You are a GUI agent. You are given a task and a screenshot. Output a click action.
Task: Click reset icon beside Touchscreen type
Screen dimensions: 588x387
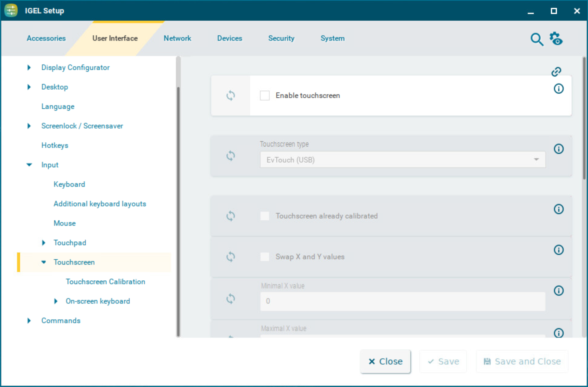pyautogui.click(x=230, y=156)
